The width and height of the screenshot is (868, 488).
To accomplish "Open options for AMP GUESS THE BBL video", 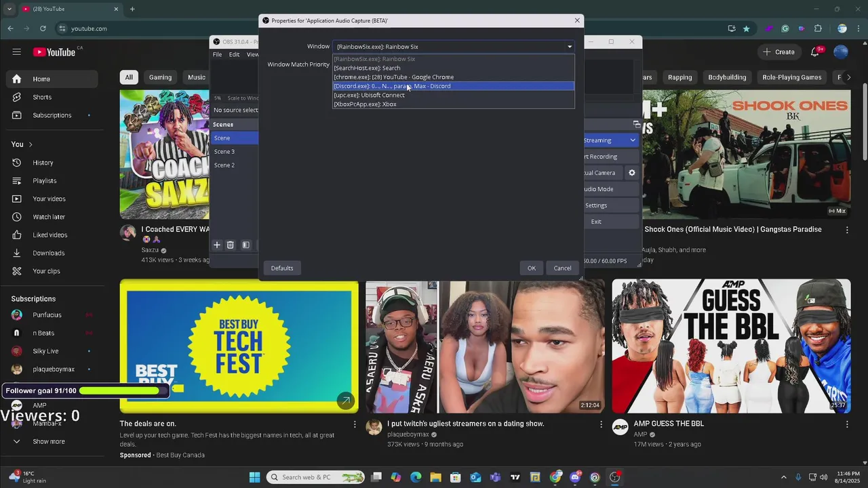I will (846, 424).
